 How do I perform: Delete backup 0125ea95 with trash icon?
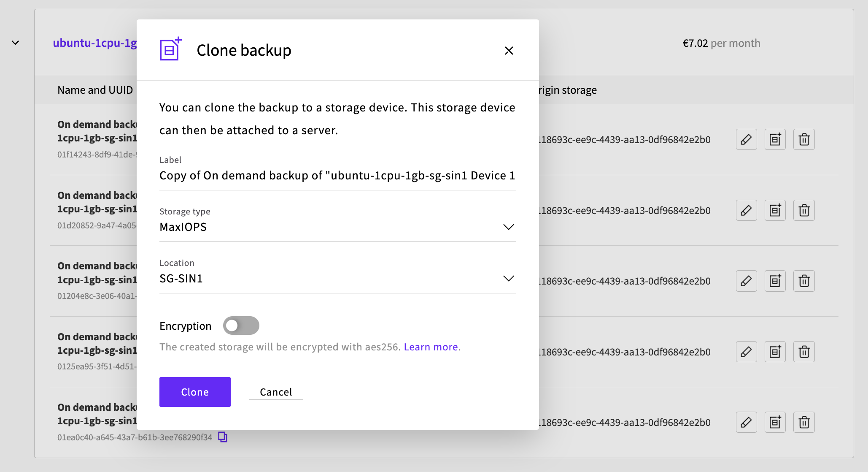coord(804,352)
